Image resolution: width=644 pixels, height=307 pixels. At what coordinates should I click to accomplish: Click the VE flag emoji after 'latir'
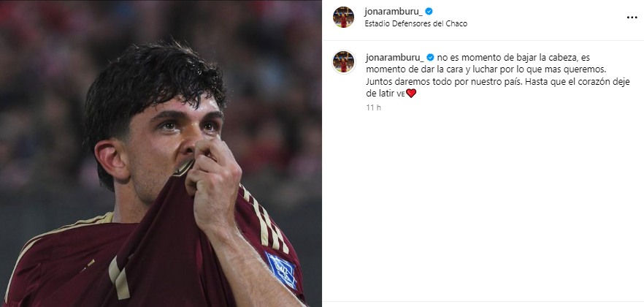coord(401,94)
